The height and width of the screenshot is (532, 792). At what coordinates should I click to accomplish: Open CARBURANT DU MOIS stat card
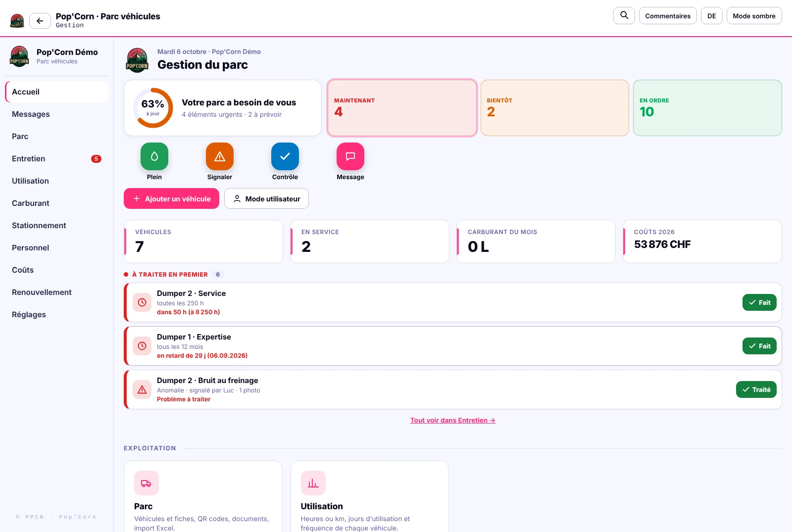click(536, 242)
